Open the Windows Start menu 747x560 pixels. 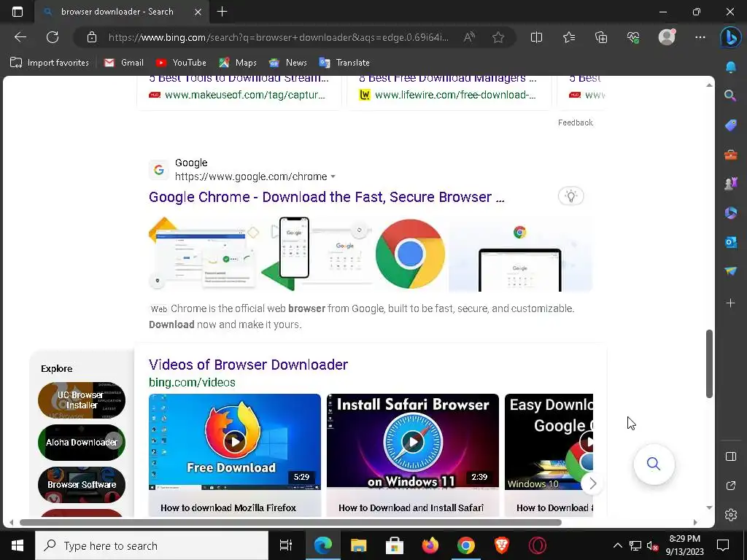click(18, 545)
